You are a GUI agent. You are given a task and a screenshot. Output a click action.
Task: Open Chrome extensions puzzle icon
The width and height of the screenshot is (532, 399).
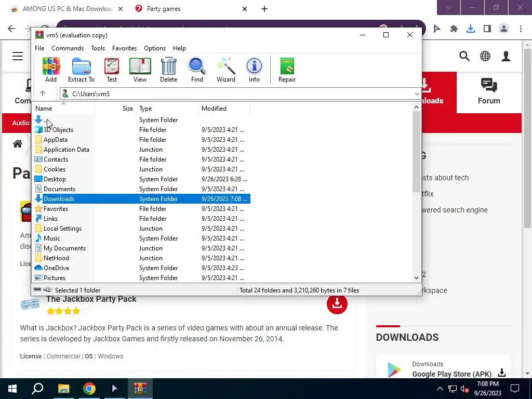click(454, 29)
